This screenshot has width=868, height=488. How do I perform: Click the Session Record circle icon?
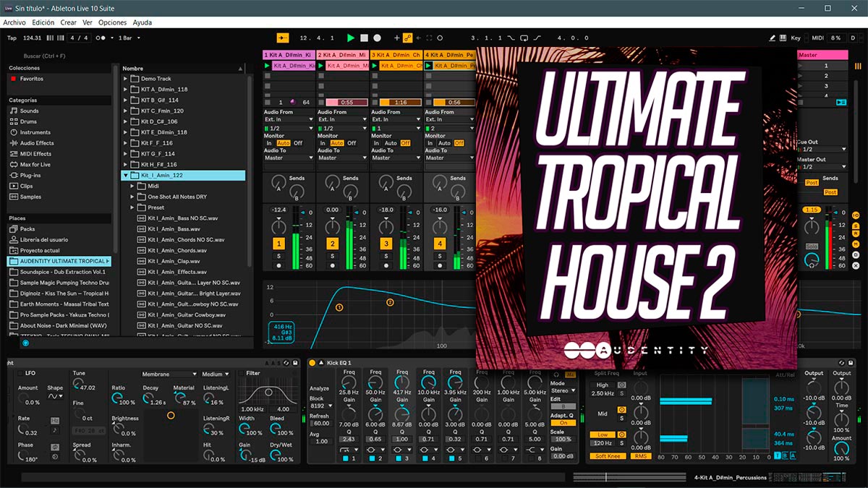click(440, 38)
